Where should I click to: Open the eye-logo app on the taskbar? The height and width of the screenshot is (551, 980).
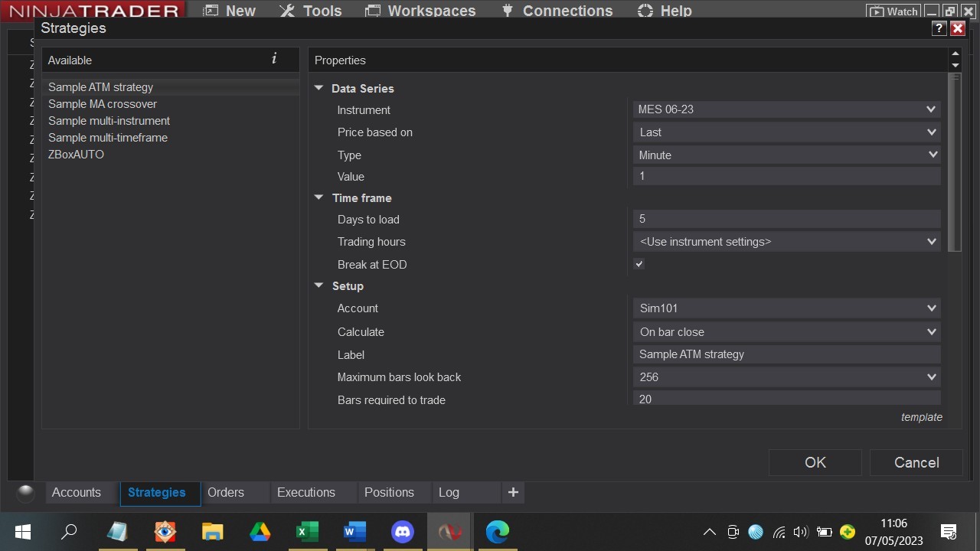tap(165, 532)
